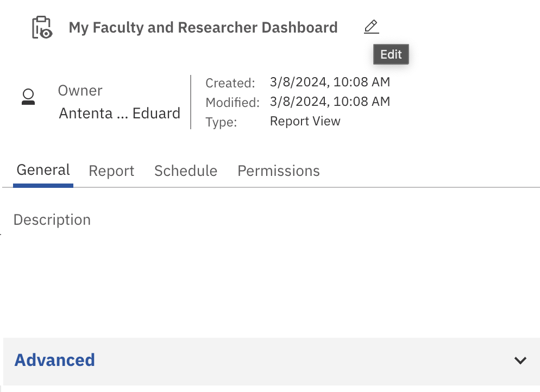The image size is (540, 392).
Task: Click the pencil Edit icon beside title
Action: click(x=371, y=27)
